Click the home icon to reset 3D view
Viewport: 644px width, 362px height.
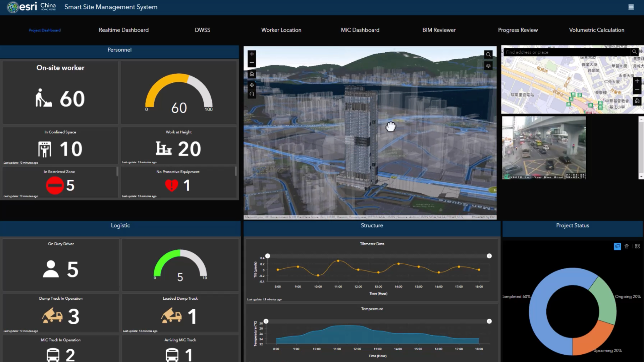[x=252, y=74]
